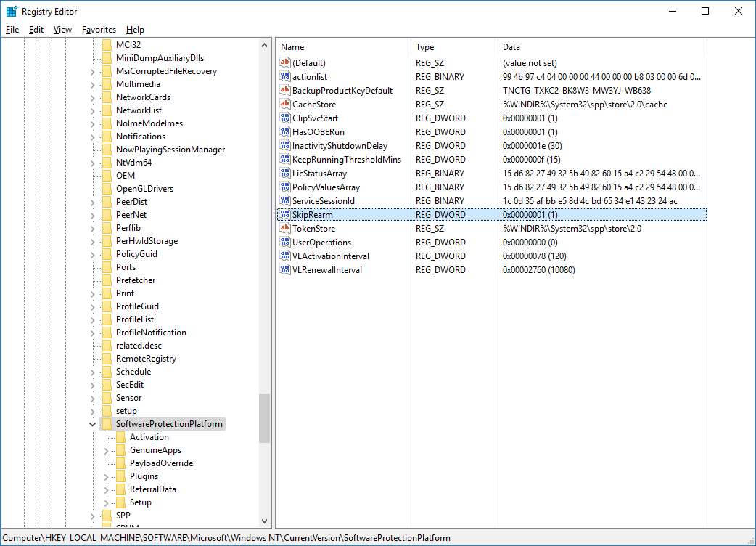Click the DWORD icon beside VLActivationInterval

click(285, 256)
